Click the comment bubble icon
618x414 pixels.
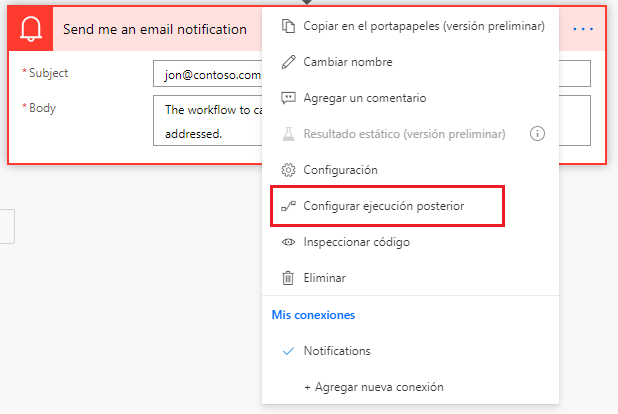pos(289,98)
